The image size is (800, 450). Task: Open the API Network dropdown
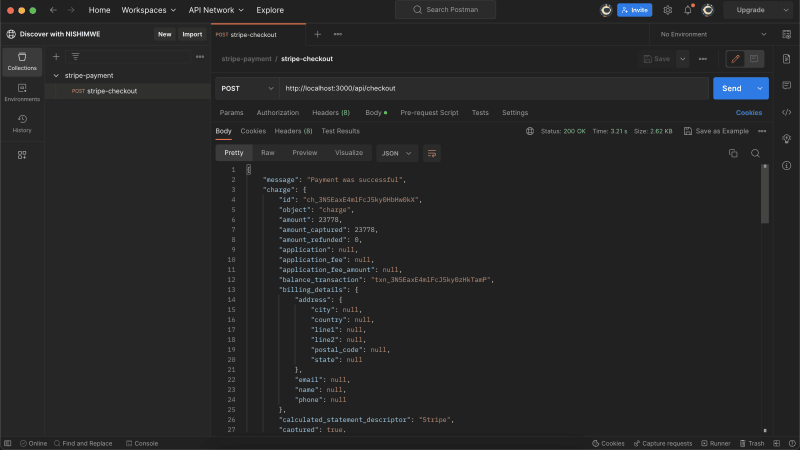click(x=216, y=10)
